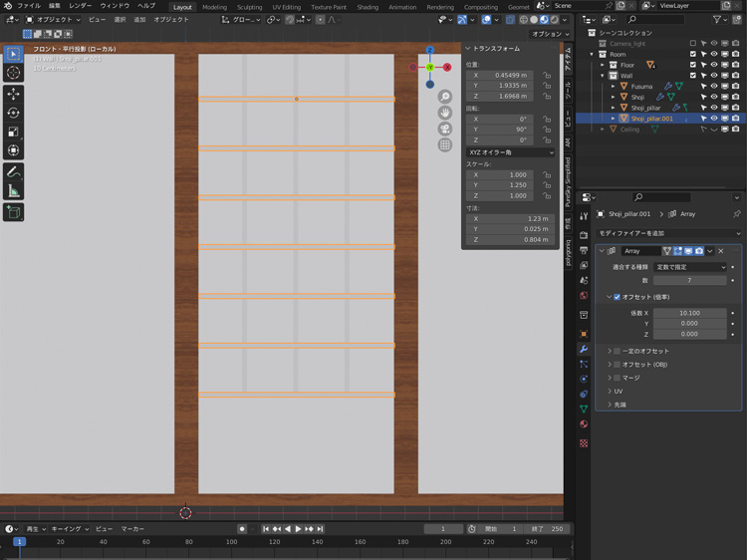Screen dimensions: 747x560
Task: Enable the マージ (Merge) checkbox
Action: coord(618,378)
